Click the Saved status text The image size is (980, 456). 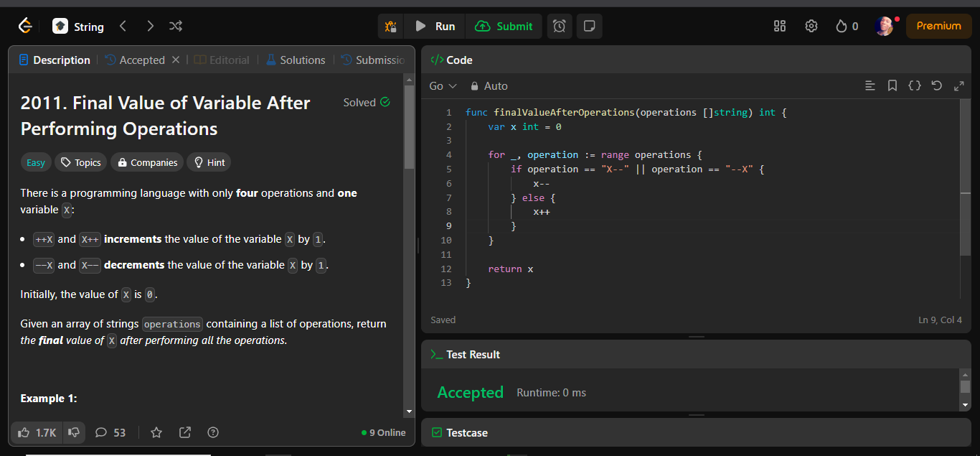coord(443,320)
